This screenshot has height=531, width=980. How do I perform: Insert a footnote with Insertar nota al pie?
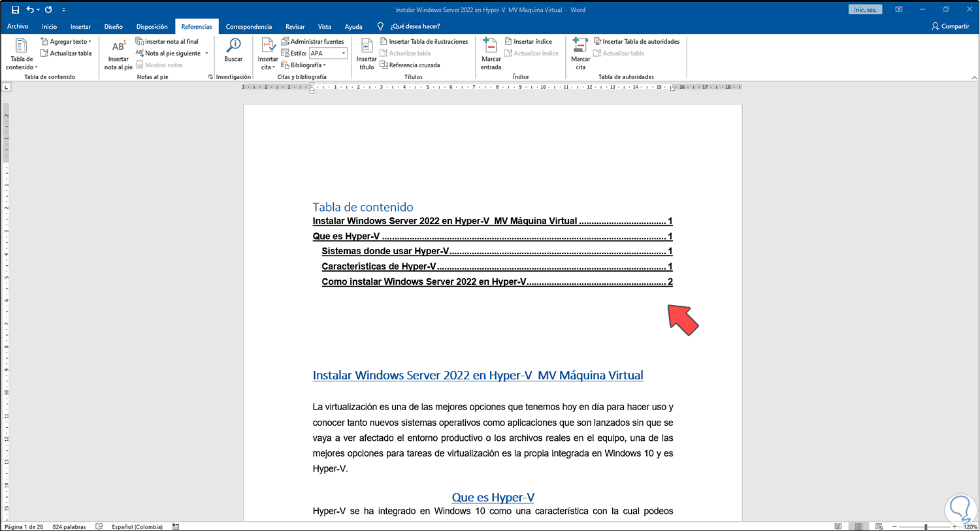118,54
